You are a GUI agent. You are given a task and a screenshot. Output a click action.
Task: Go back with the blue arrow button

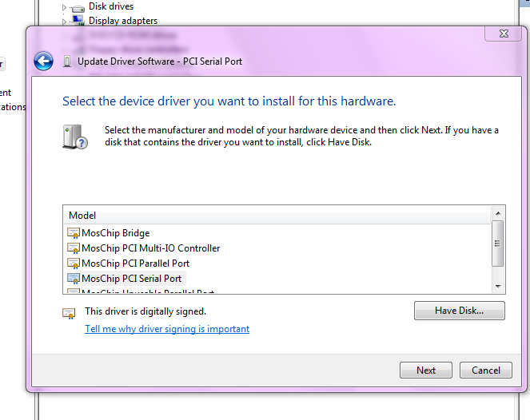44,61
